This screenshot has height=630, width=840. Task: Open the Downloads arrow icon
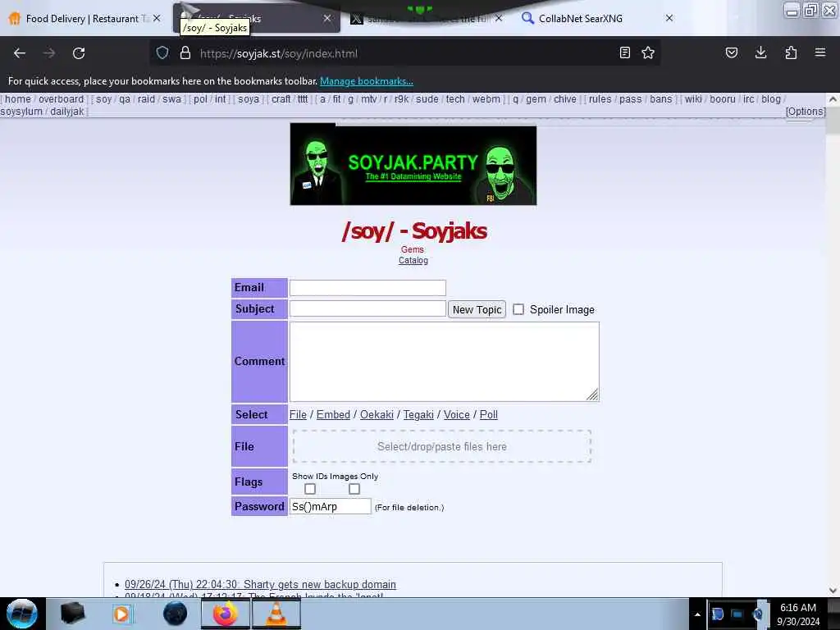tap(760, 53)
